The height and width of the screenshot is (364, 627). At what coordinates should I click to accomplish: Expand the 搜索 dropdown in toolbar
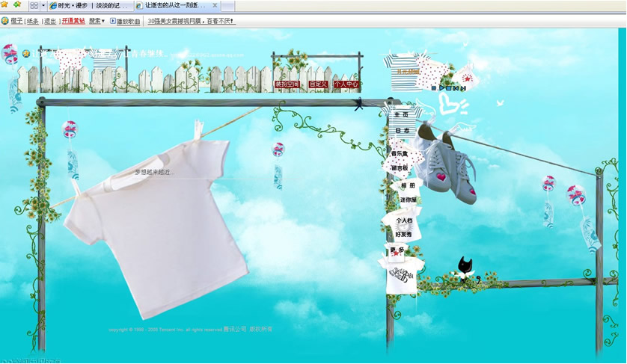point(97,21)
